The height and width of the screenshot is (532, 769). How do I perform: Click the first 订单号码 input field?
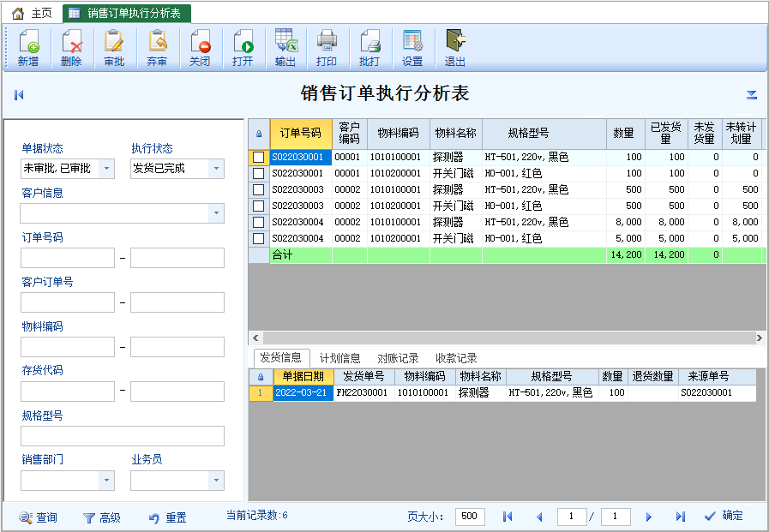[x=68, y=258]
